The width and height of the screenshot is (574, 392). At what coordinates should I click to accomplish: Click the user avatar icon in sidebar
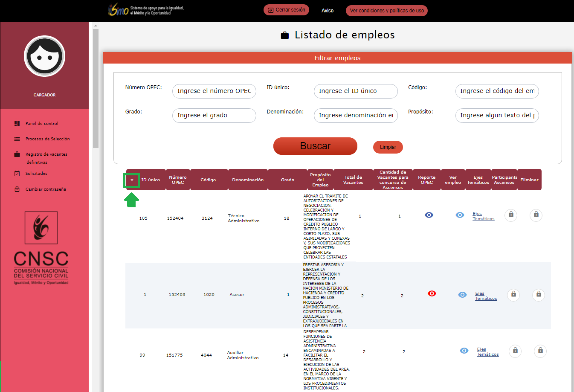pos(44,56)
